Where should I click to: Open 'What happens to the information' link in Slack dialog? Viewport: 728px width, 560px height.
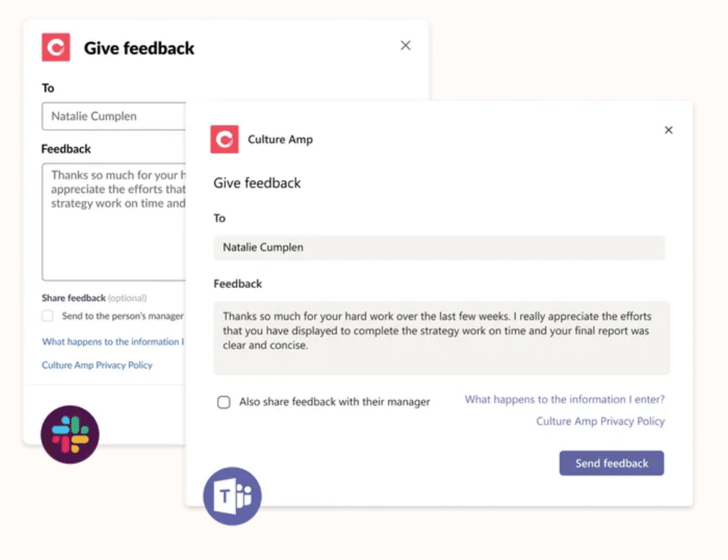tap(113, 342)
